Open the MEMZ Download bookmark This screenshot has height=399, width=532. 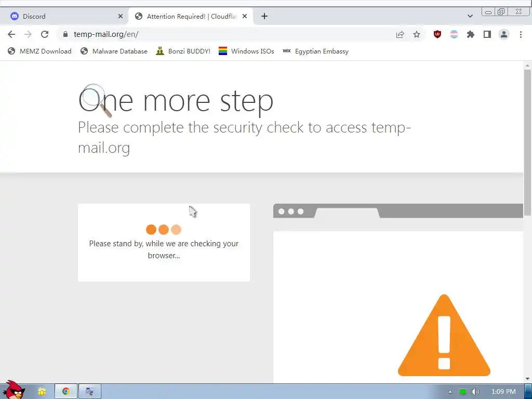(39, 51)
